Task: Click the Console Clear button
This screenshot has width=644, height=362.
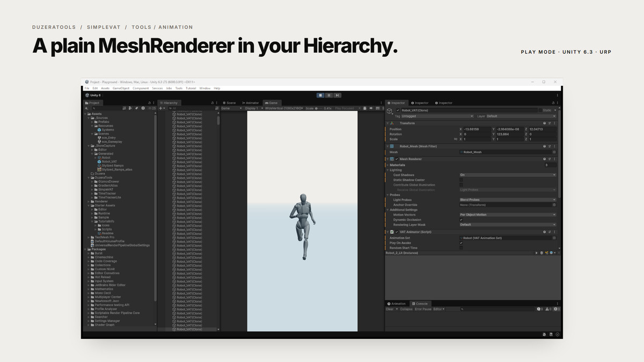Action: point(390,309)
